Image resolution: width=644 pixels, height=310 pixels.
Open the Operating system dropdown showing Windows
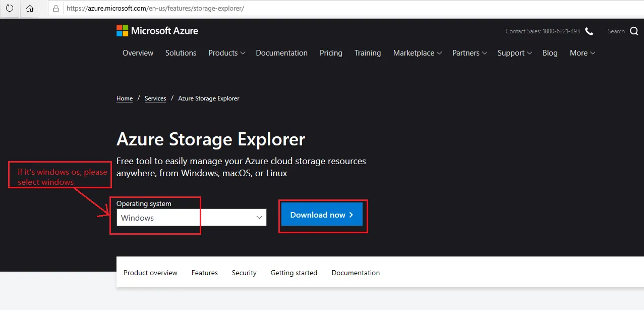point(191,218)
